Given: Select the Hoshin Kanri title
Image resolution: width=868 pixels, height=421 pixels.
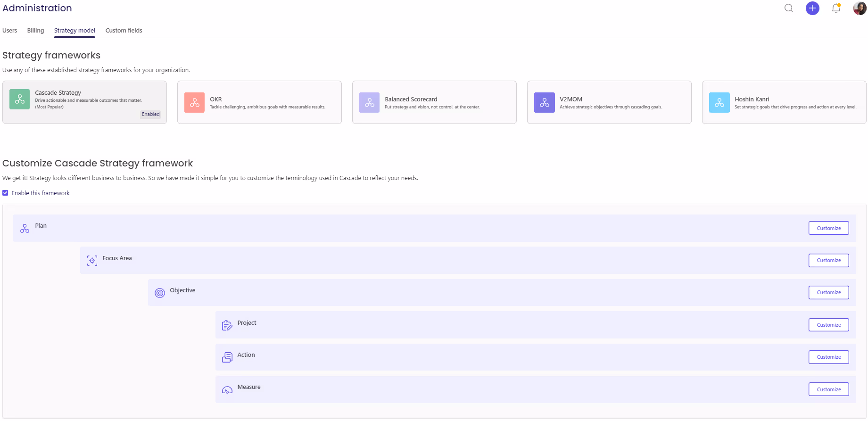Looking at the screenshot, I should (x=752, y=99).
